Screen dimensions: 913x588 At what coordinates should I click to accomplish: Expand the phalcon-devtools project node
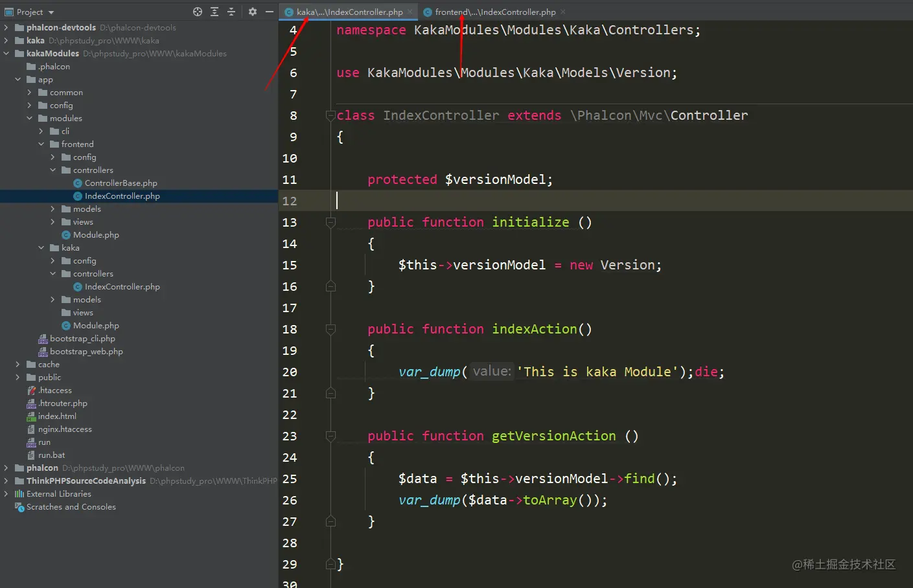(6, 27)
